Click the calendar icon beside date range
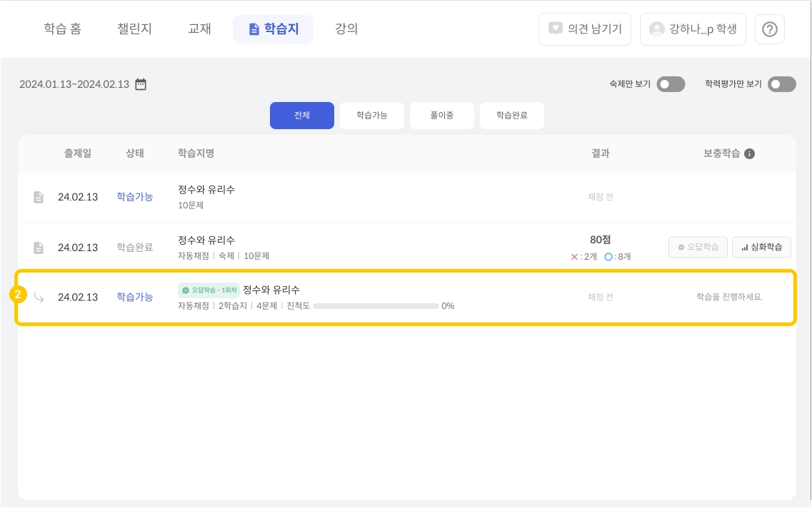The image size is (812, 508). (141, 84)
